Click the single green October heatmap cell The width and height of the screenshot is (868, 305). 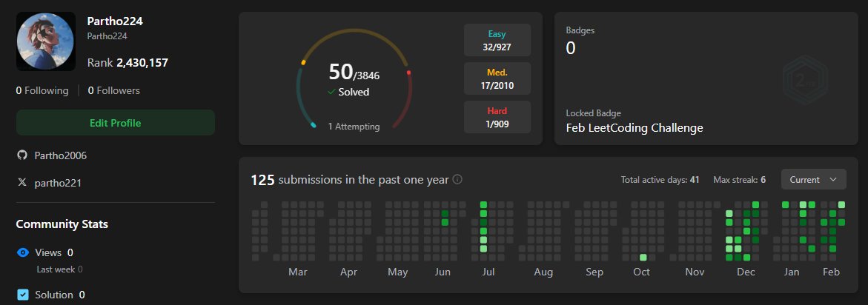tap(643, 258)
